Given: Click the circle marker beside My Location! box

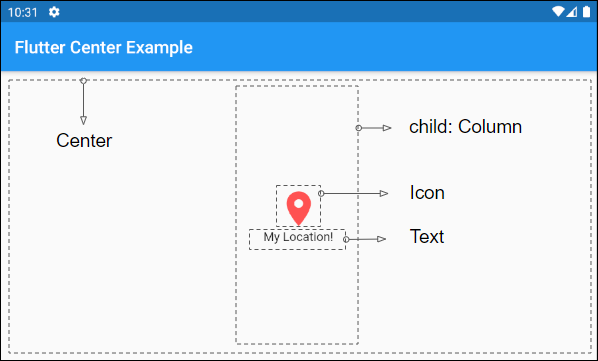Looking at the screenshot, I should pyautogui.click(x=346, y=239).
